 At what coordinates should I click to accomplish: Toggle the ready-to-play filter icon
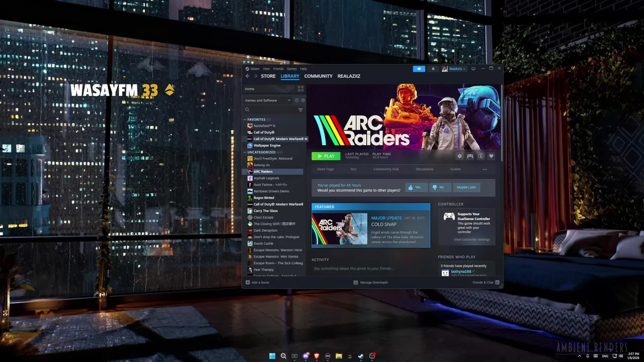(302, 100)
